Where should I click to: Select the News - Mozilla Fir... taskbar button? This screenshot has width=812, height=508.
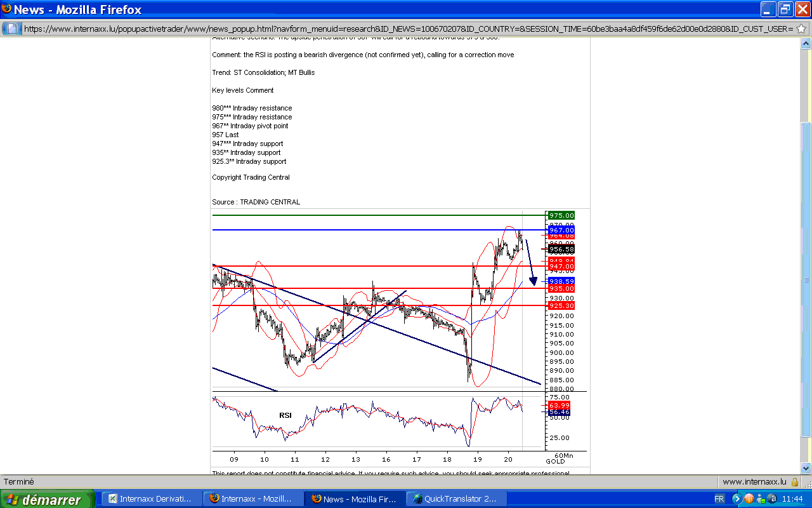(354, 499)
